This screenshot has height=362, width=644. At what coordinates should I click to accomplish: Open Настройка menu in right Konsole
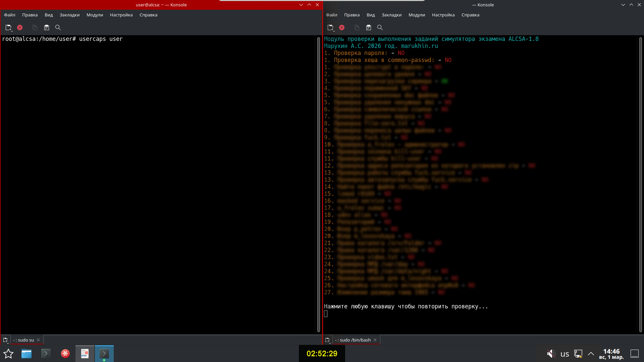pyautogui.click(x=443, y=15)
